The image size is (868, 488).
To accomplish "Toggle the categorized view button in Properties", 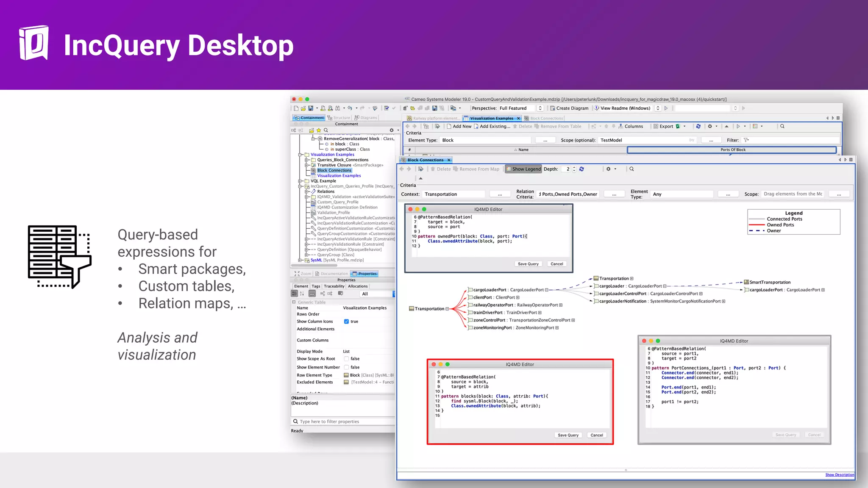I will pos(295,294).
